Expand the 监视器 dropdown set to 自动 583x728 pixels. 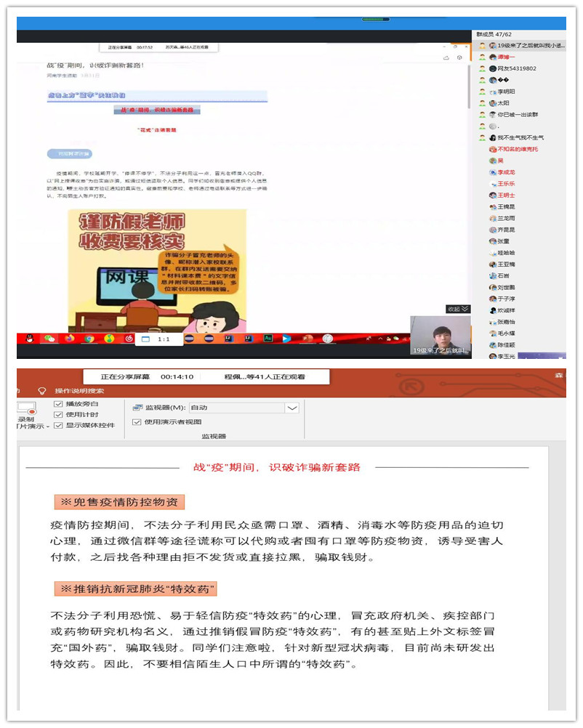pos(292,408)
